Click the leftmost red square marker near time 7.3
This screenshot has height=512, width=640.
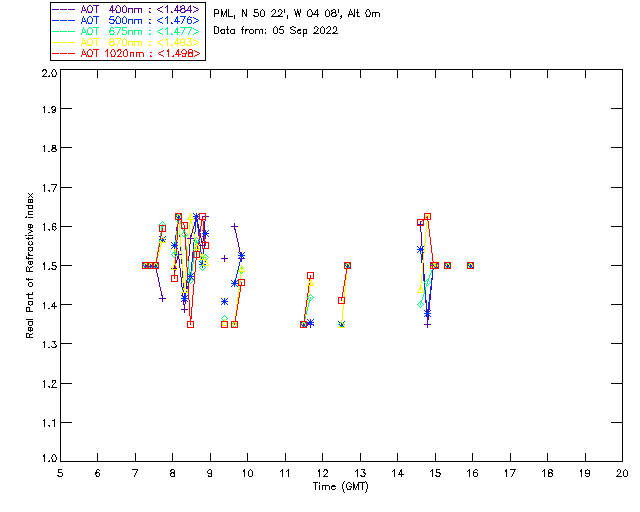point(145,265)
